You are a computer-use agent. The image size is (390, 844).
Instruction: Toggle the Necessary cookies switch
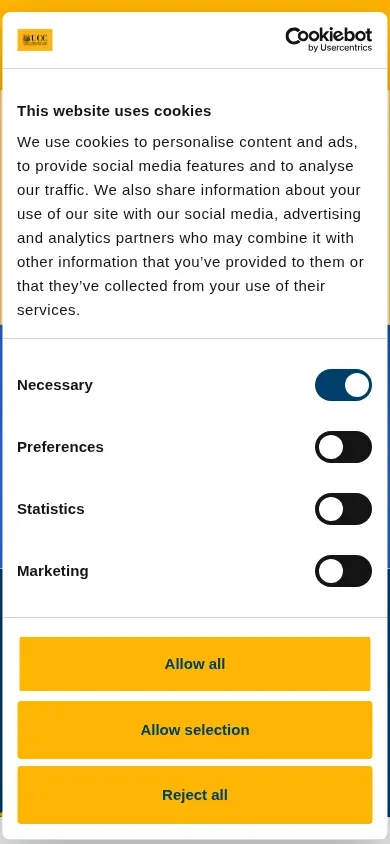tap(343, 385)
